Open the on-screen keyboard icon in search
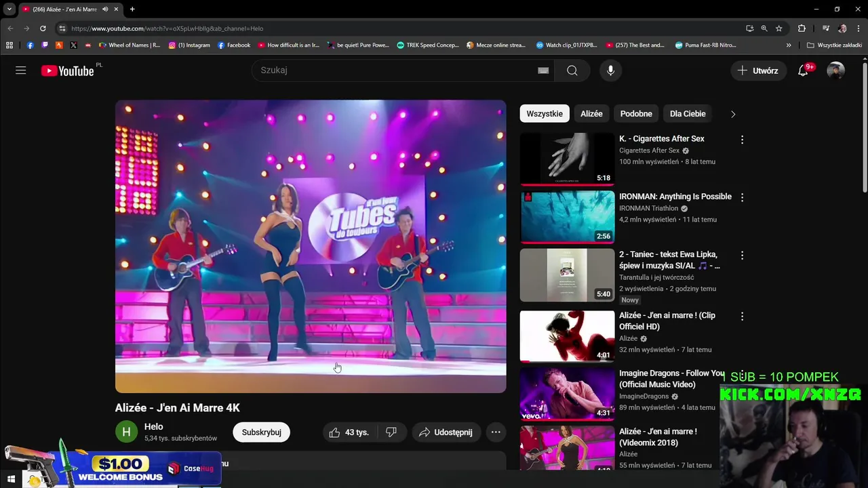This screenshot has height=488, width=868. pos(543,70)
